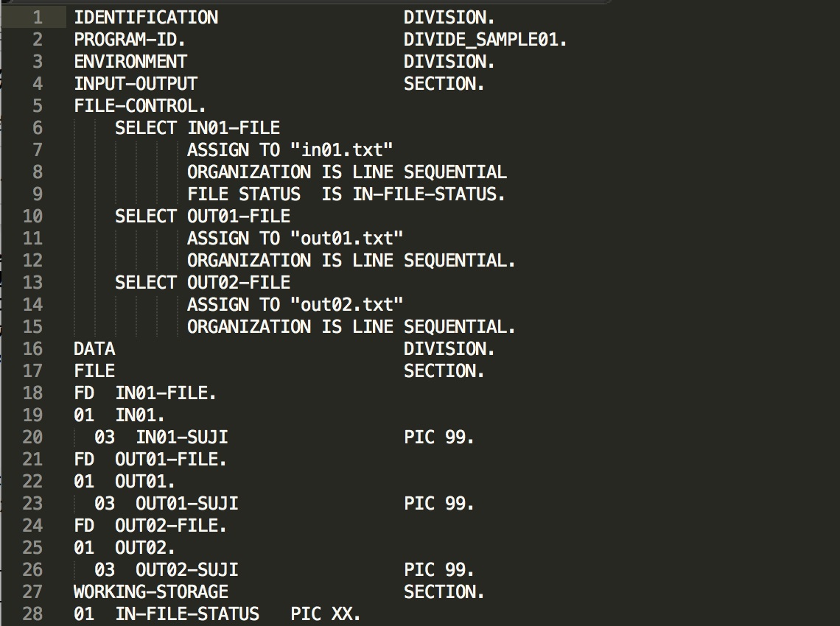Click SELECT OUT02-FILE statement text
Viewport: 840px width, 626px height.
[x=203, y=283]
